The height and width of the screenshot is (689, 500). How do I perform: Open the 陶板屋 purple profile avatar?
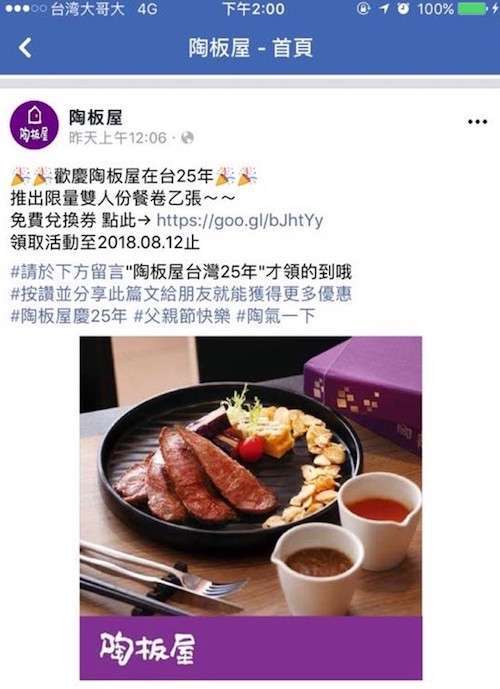pyautogui.click(x=34, y=125)
